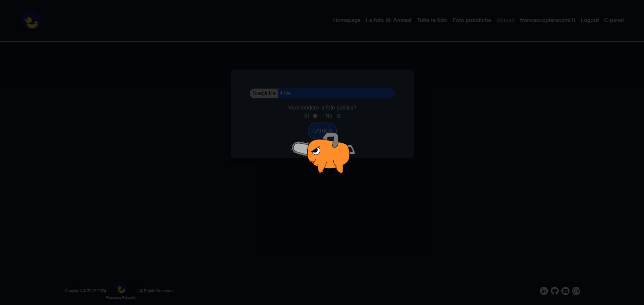The width and height of the screenshot is (644, 305).
Task: Visit francescopieraccini.it link
Action: click(547, 20)
